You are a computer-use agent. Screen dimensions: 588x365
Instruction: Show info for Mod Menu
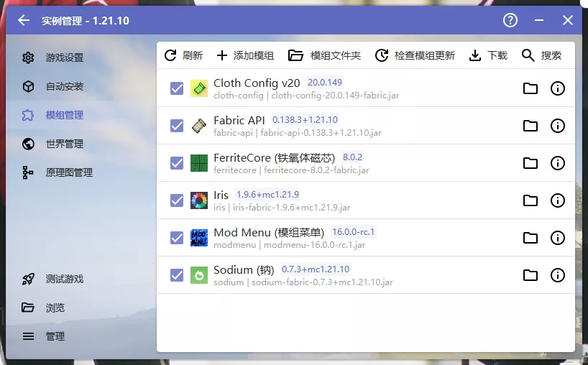coord(558,238)
